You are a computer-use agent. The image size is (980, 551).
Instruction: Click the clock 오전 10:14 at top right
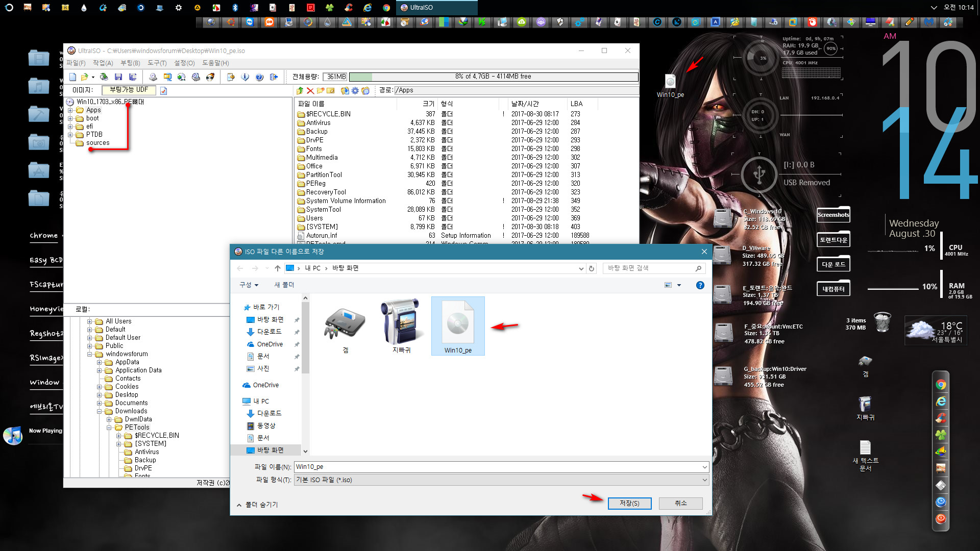(958, 8)
